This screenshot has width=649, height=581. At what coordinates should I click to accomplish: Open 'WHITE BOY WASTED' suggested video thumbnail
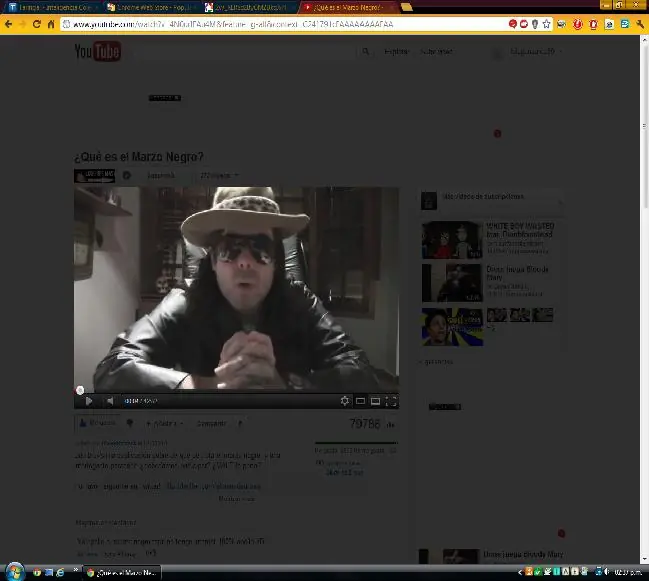pos(452,240)
